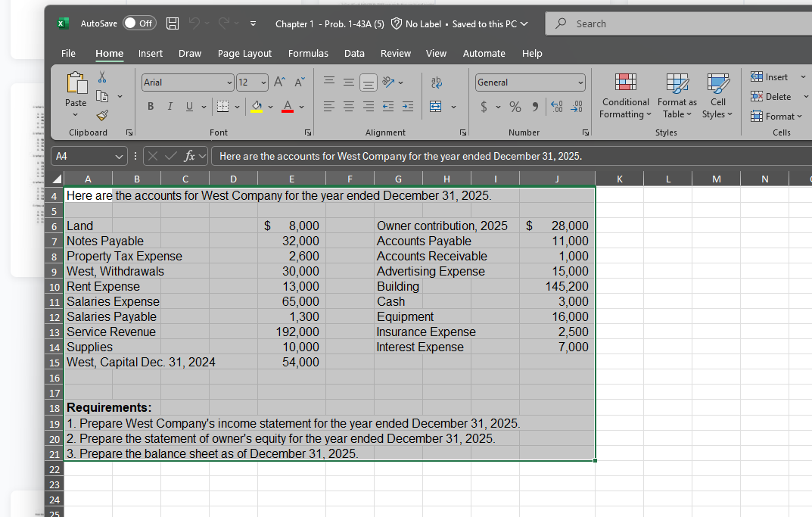
Task: Open the Formulas ribbon tab
Action: 308,53
